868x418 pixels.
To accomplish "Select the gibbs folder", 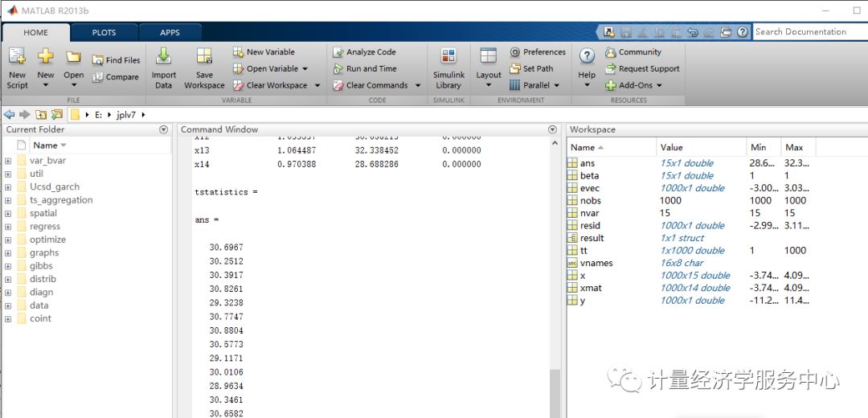I will pos(41,266).
